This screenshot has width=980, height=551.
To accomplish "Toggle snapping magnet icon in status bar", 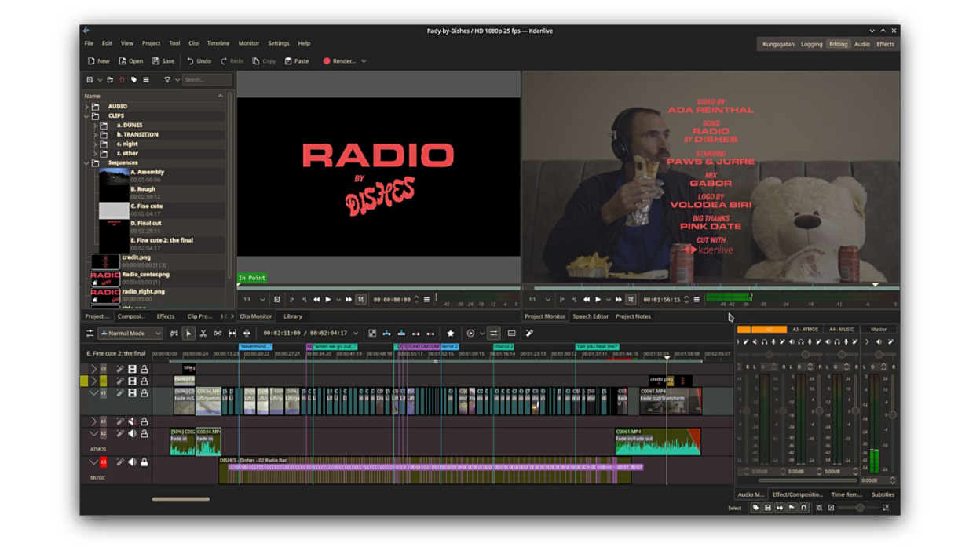I will (803, 508).
